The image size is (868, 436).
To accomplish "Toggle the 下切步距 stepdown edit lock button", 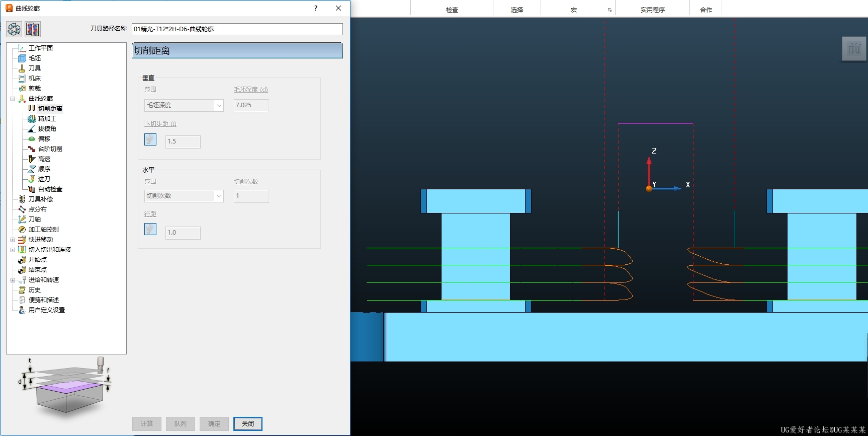I will [150, 139].
